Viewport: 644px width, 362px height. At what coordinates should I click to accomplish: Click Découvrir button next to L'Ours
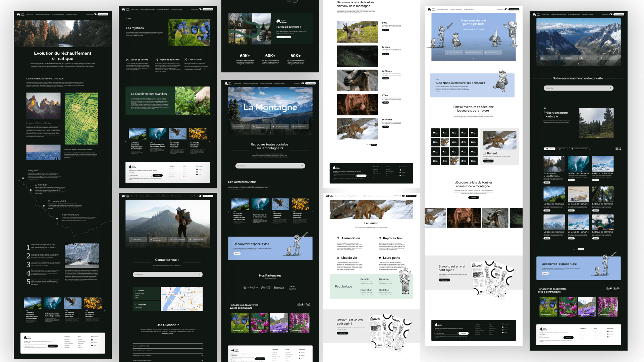pyautogui.click(x=385, y=103)
